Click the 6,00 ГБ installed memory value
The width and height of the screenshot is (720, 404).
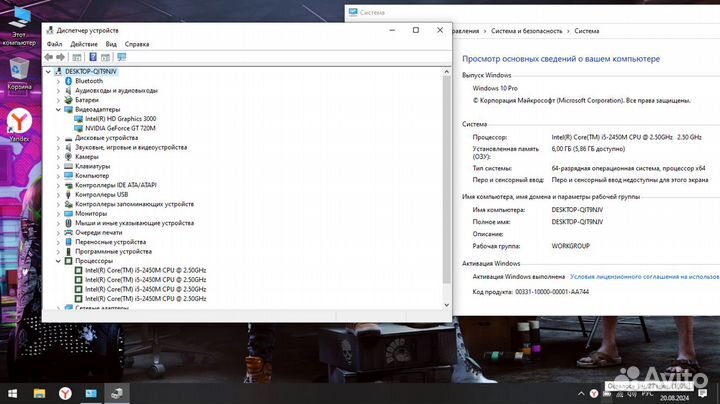(x=588, y=149)
